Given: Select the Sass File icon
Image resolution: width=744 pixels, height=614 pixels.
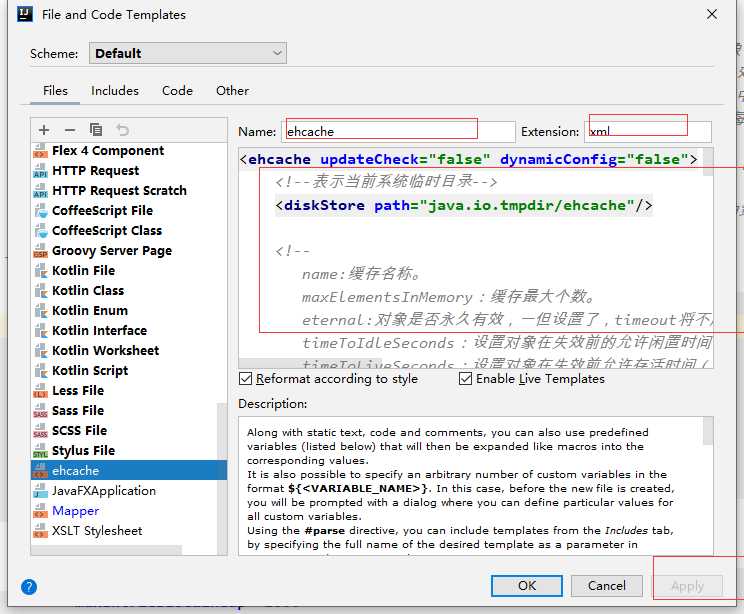Looking at the screenshot, I should click(x=41, y=410).
